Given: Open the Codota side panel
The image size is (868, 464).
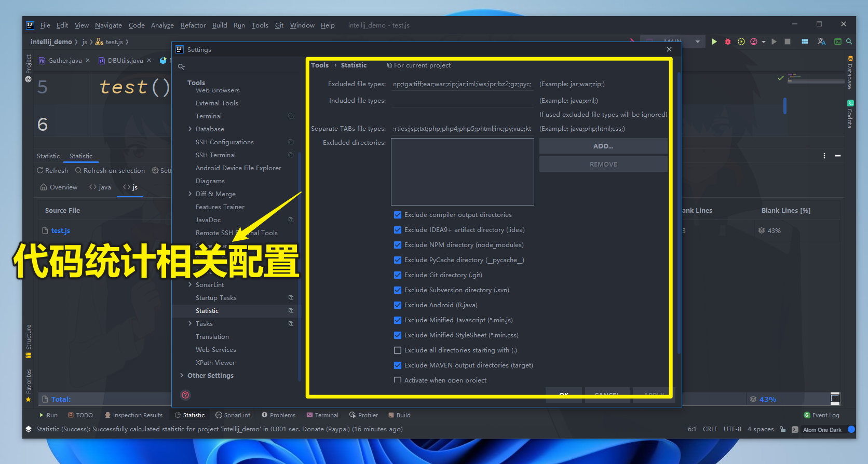Looking at the screenshot, I should pos(850,114).
